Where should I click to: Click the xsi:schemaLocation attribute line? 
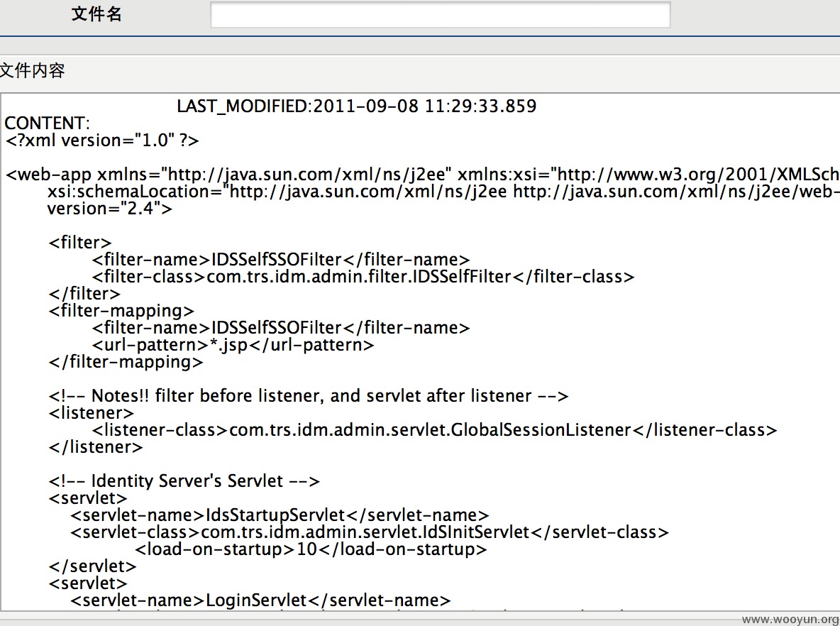click(x=443, y=192)
